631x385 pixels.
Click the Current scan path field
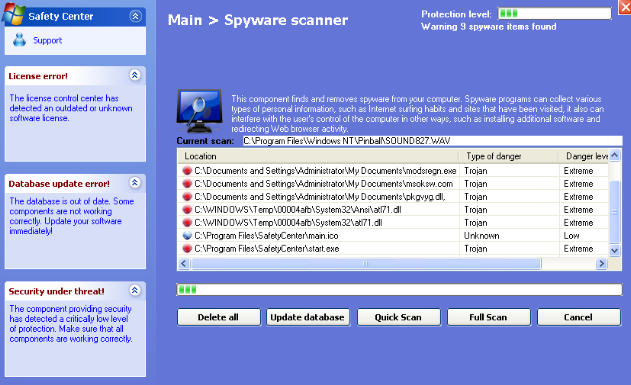(432, 141)
